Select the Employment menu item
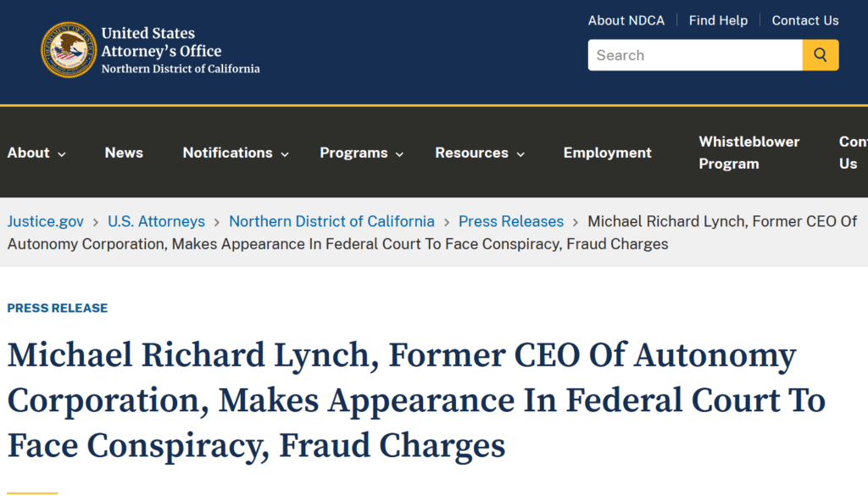This screenshot has height=496, width=868. pyautogui.click(x=607, y=153)
